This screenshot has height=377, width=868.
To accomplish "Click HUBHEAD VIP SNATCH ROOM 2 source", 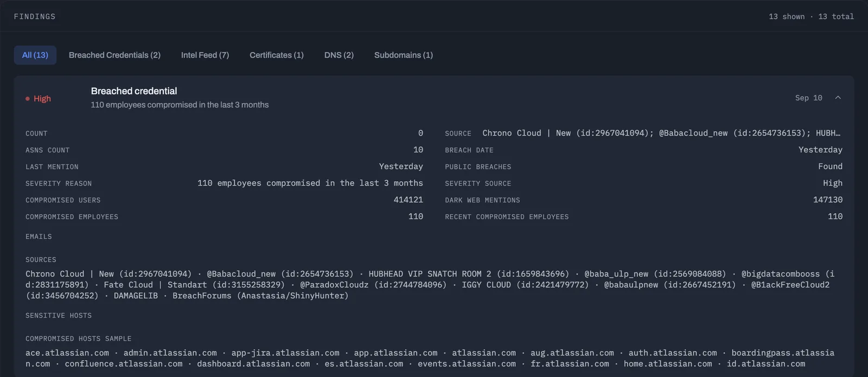I will [x=469, y=274].
